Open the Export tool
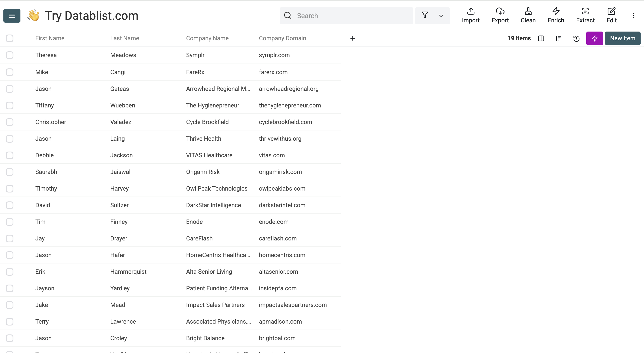644x353 pixels. click(x=500, y=16)
